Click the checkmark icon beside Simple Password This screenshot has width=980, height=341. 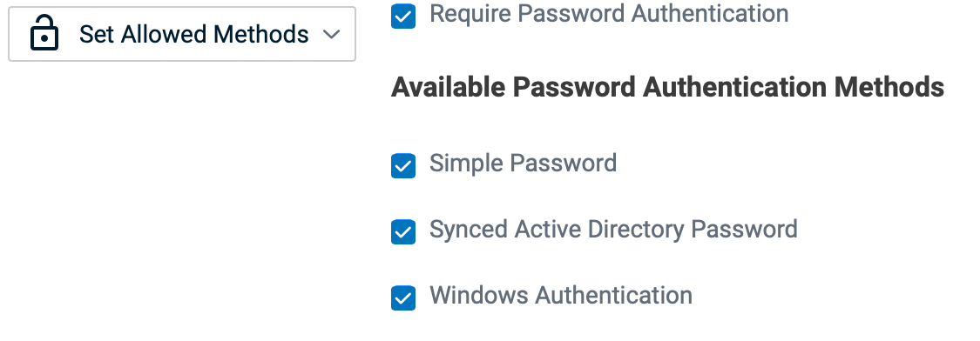pyautogui.click(x=403, y=165)
